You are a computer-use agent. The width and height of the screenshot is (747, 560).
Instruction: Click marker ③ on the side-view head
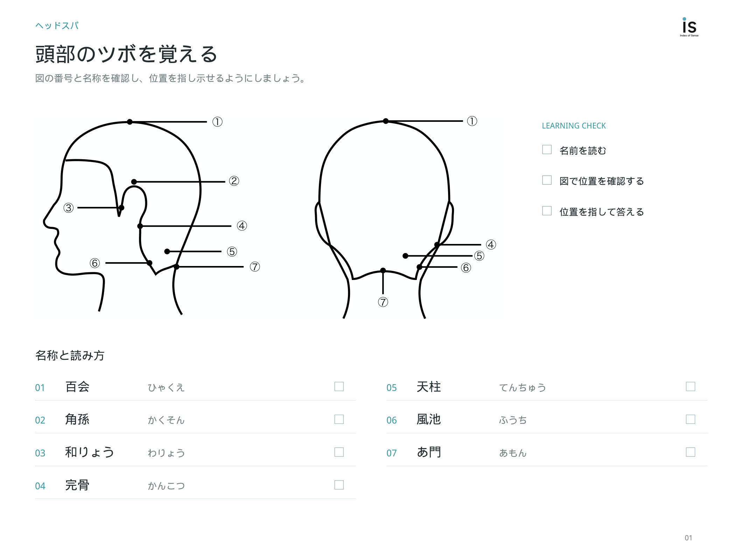click(x=69, y=208)
